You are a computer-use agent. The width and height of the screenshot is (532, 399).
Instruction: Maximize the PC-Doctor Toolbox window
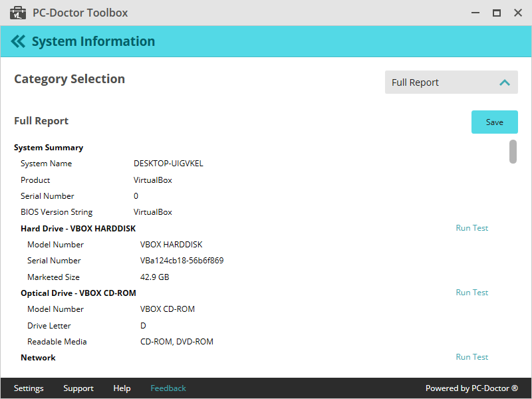tap(497, 13)
